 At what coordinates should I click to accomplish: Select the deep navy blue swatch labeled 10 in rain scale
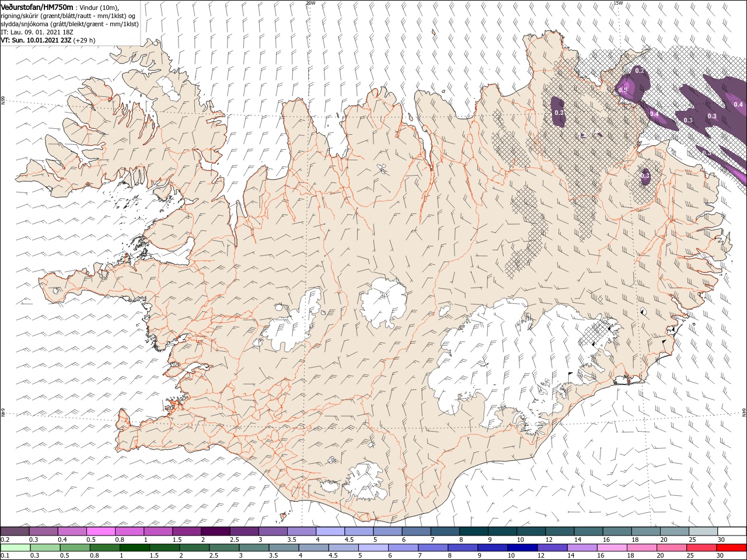point(523,548)
